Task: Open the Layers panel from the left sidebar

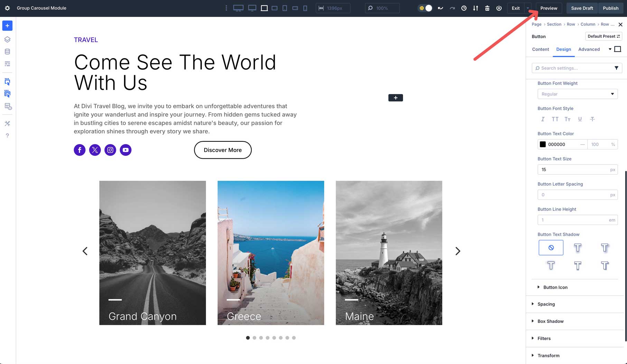Action: (7, 39)
